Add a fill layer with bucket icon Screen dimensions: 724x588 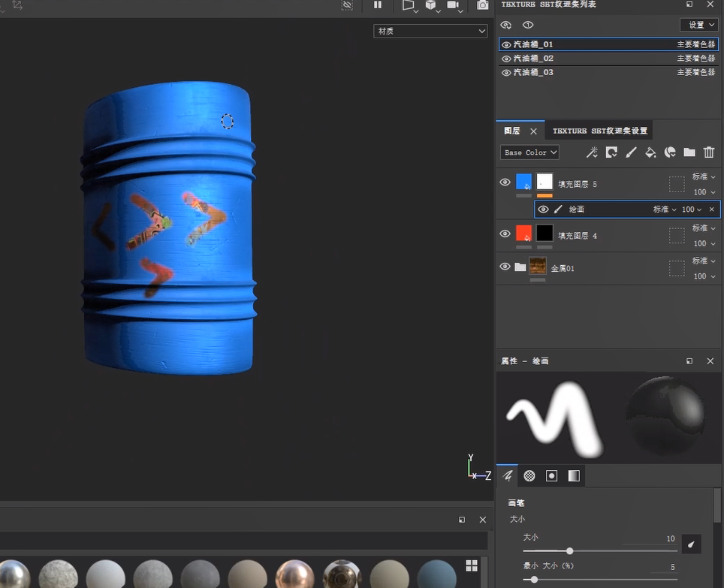coord(650,152)
